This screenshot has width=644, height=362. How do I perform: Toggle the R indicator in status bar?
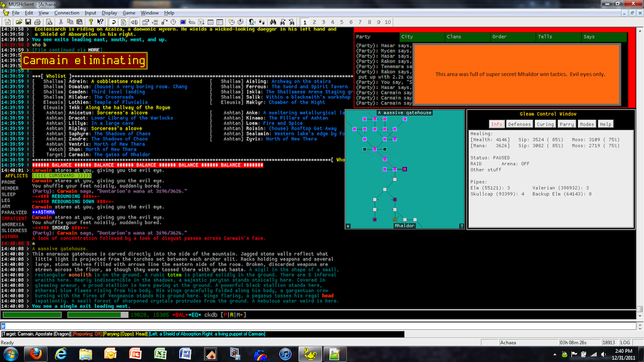(232, 315)
